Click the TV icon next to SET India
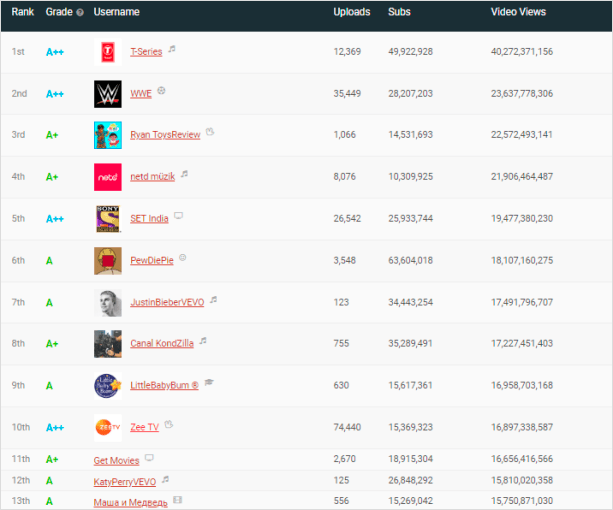This screenshot has width=613, height=510. [x=178, y=215]
